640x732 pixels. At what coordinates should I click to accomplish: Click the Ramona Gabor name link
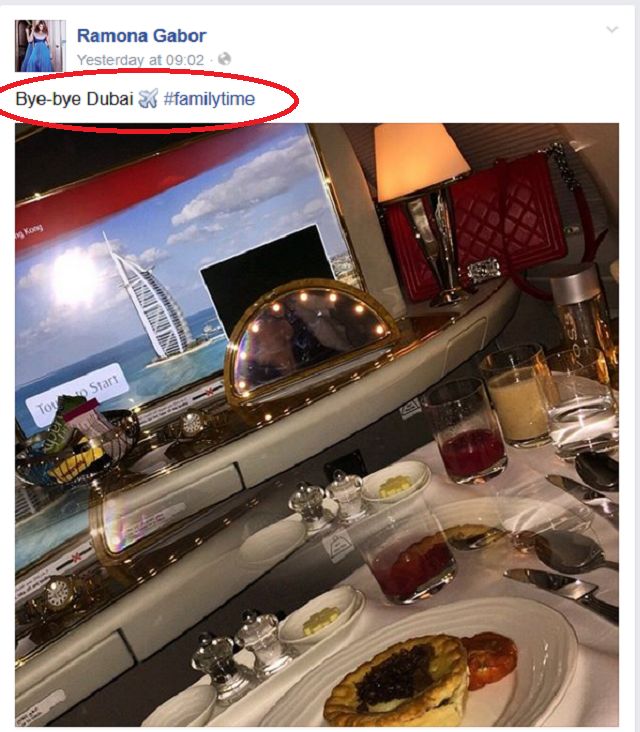[x=141, y=35]
